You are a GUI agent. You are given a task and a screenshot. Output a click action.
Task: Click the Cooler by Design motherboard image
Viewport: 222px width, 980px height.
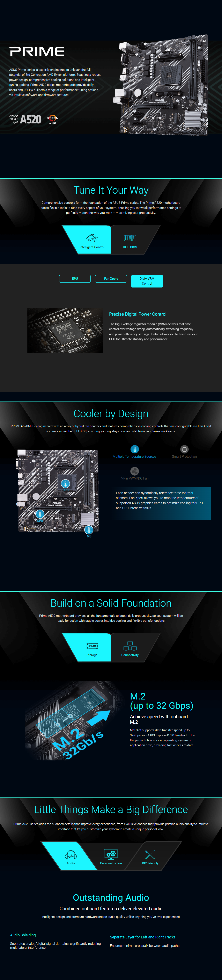click(x=58, y=491)
